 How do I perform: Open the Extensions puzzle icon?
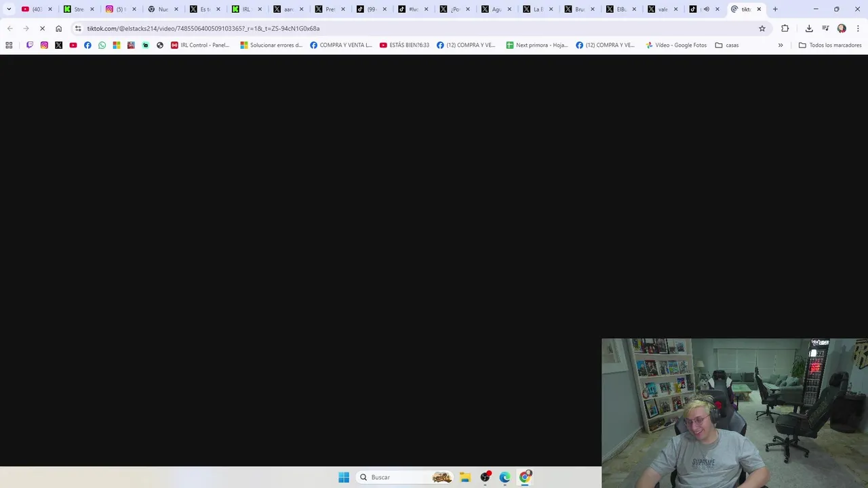785,28
